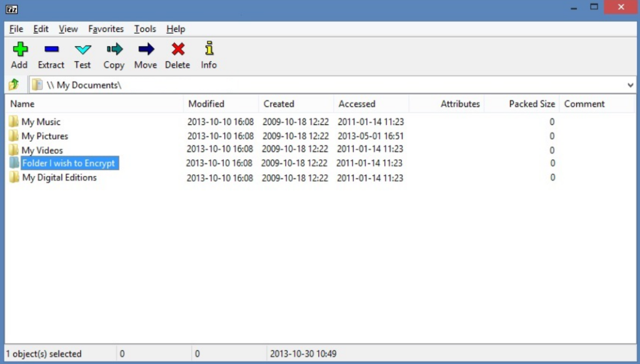
Task: Click the 7z application icon in title bar
Action: (x=11, y=9)
